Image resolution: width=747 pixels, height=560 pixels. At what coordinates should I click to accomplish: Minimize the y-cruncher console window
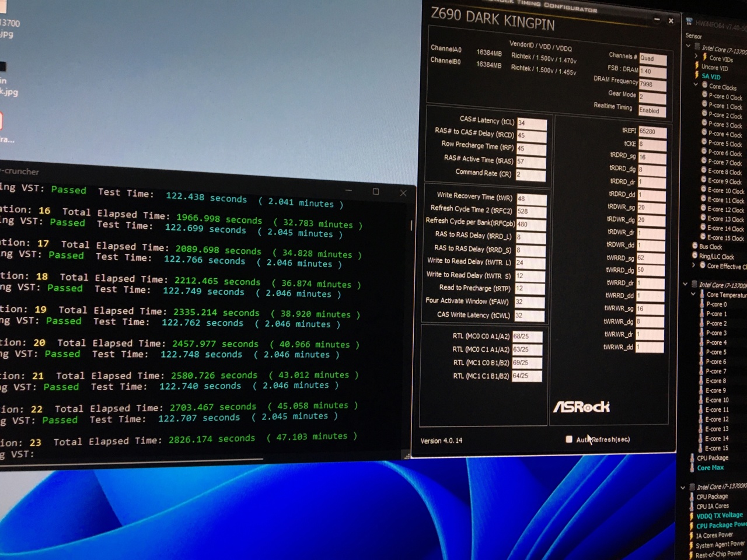(x=349, y=191)
